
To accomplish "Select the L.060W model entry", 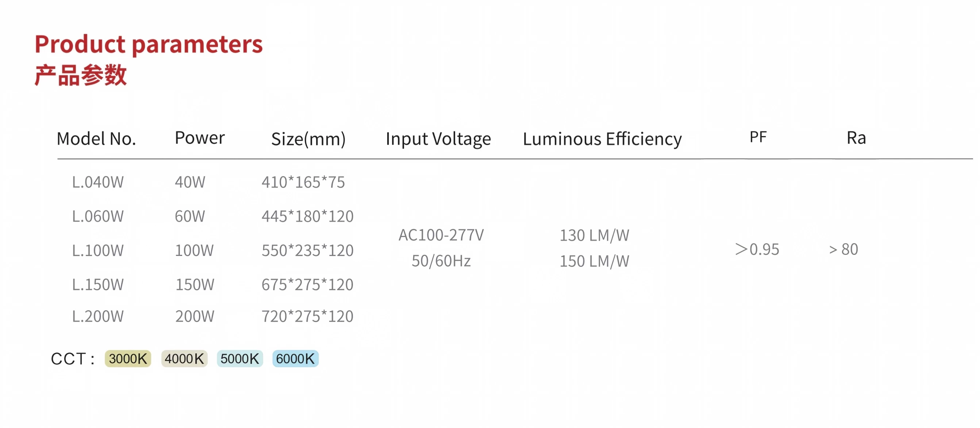I will pyautogui.click(x=98, y=216).
